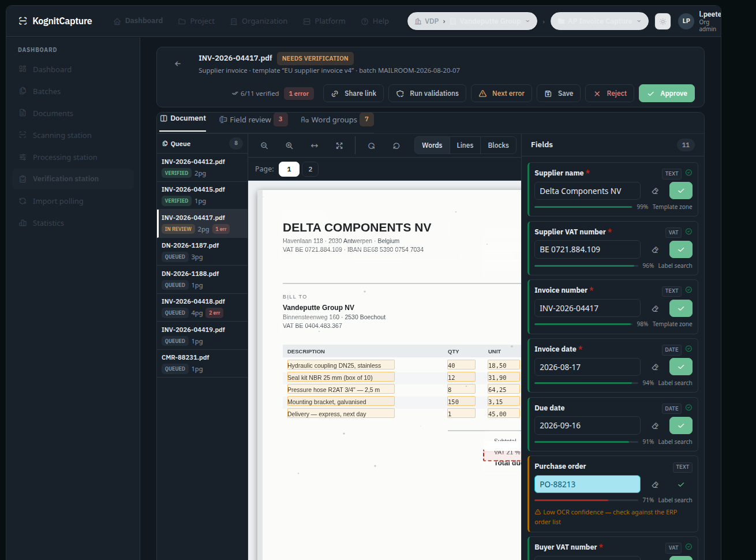
Task: Clear the Invoice date field with the eraser
Action: [655, 367]
